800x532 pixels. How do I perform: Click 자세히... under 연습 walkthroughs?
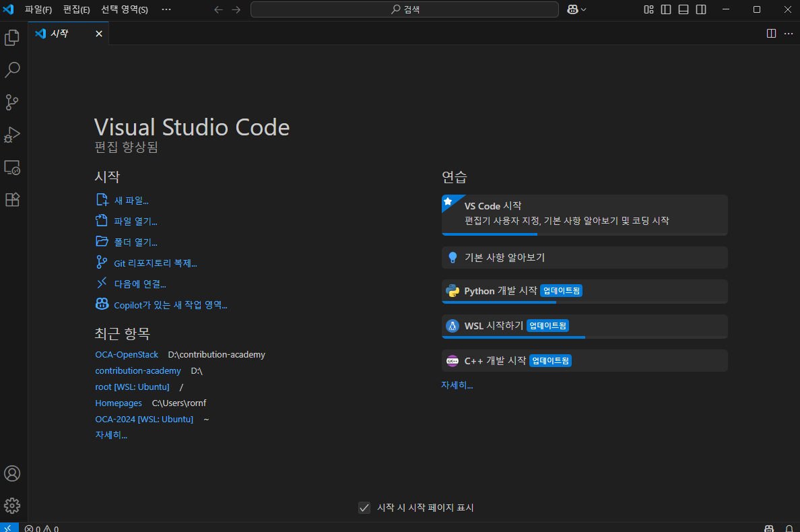457,385
